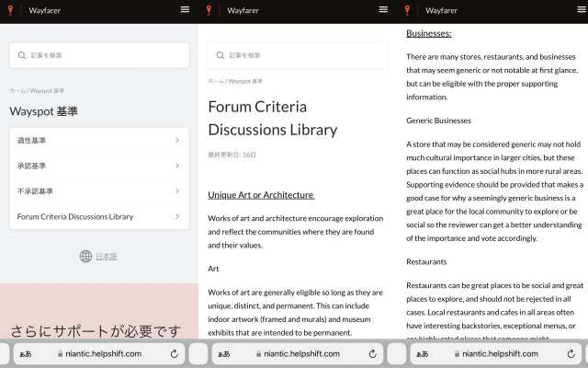Click Wayspot 基準 breadcrumb in middle panel
This screenshot has height=368, width=588.
point(245,82)
